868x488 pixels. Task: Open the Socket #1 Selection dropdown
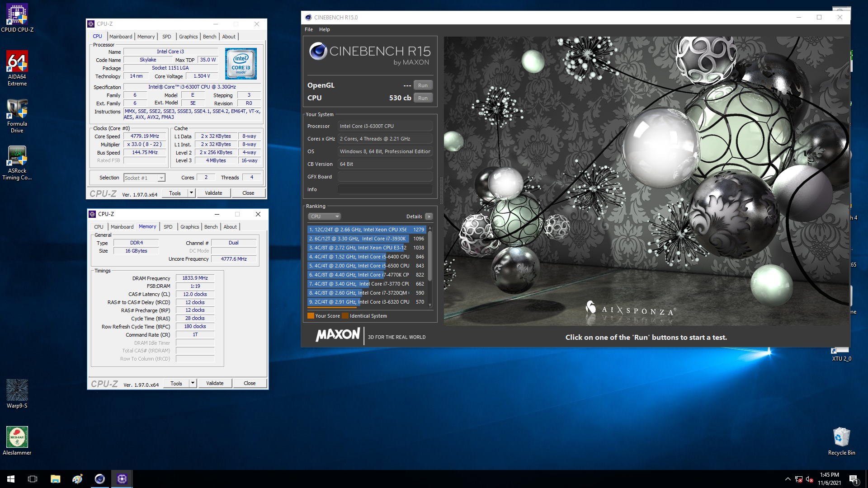[x=144, y=178]
